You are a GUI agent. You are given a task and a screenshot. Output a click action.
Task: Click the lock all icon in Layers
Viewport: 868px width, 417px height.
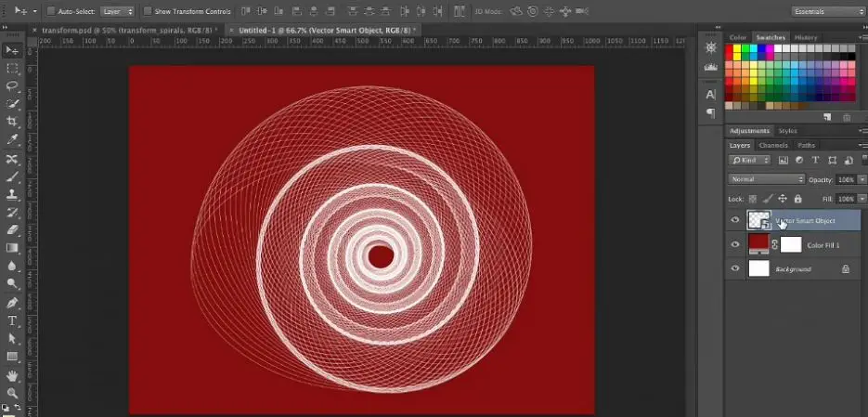797,199
